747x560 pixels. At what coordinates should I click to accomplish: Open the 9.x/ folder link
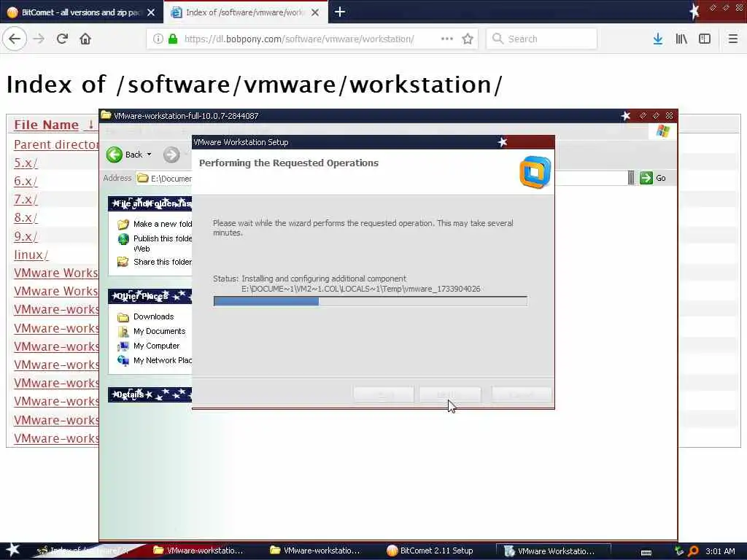tap(26, 236)
